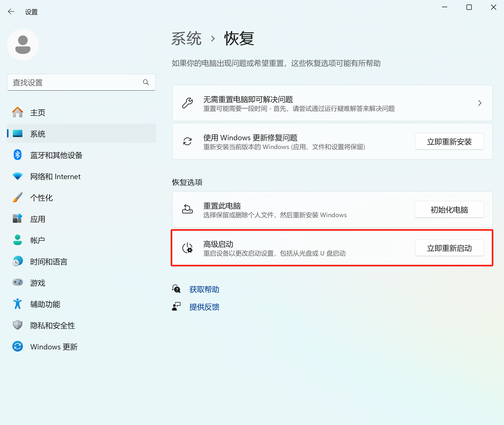Click the 高级启动 power gear icon
This screenshot has height=425, width=504.
point(187,248)
